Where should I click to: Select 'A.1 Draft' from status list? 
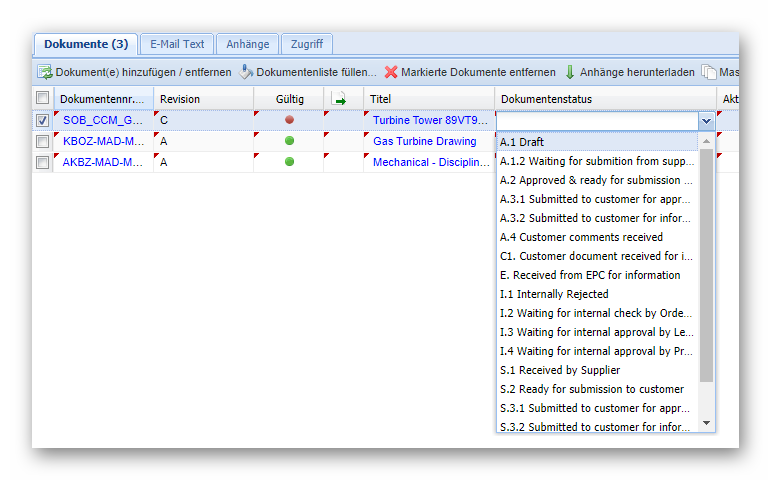[522, 142]
